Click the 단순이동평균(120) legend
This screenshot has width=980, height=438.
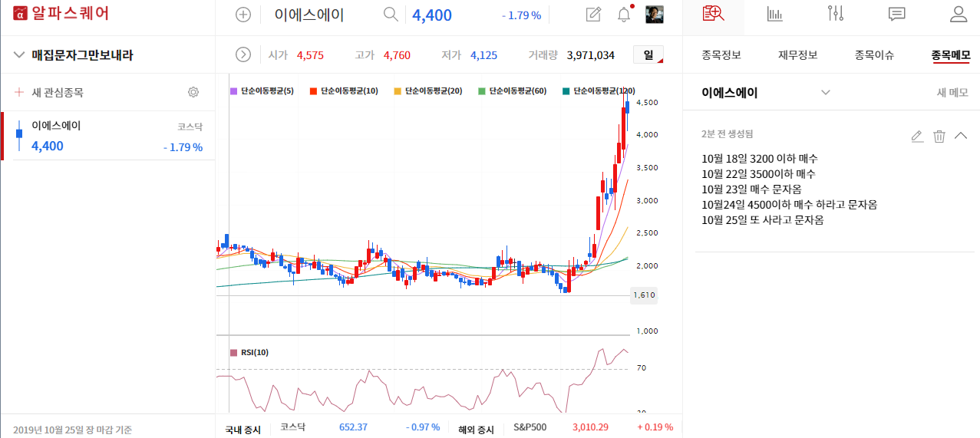coord(599,91)
